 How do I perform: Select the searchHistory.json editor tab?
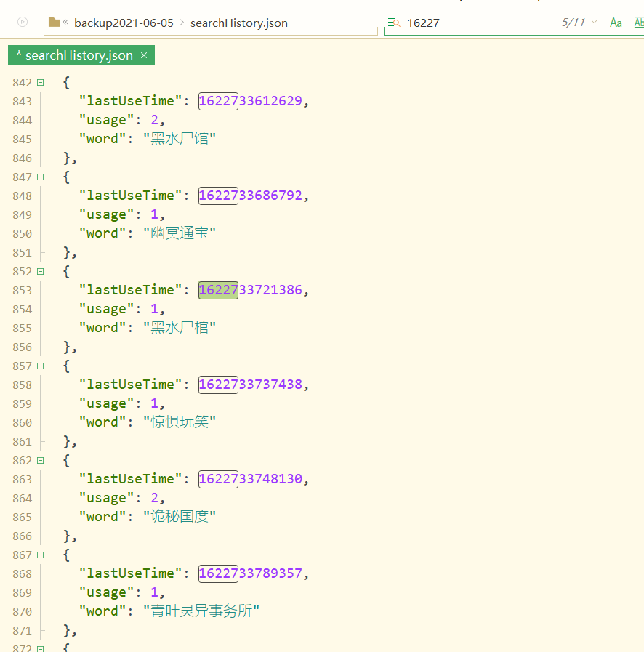(76, 55)
